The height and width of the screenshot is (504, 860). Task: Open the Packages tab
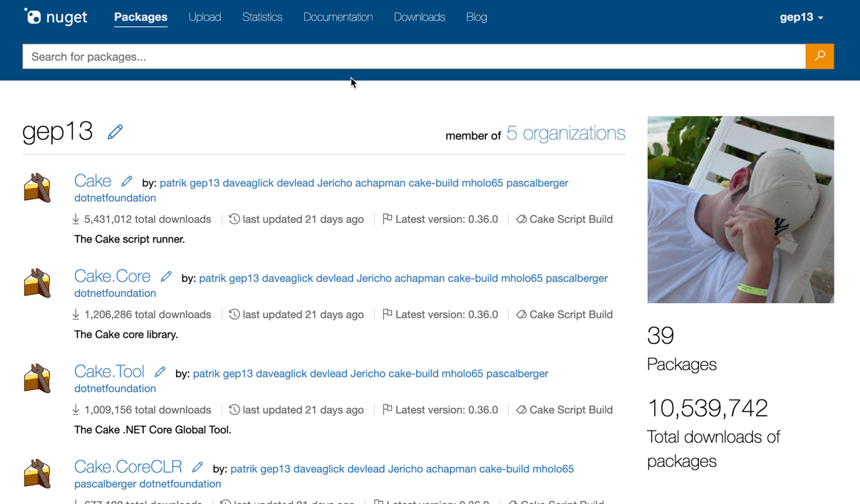[140, 17]
